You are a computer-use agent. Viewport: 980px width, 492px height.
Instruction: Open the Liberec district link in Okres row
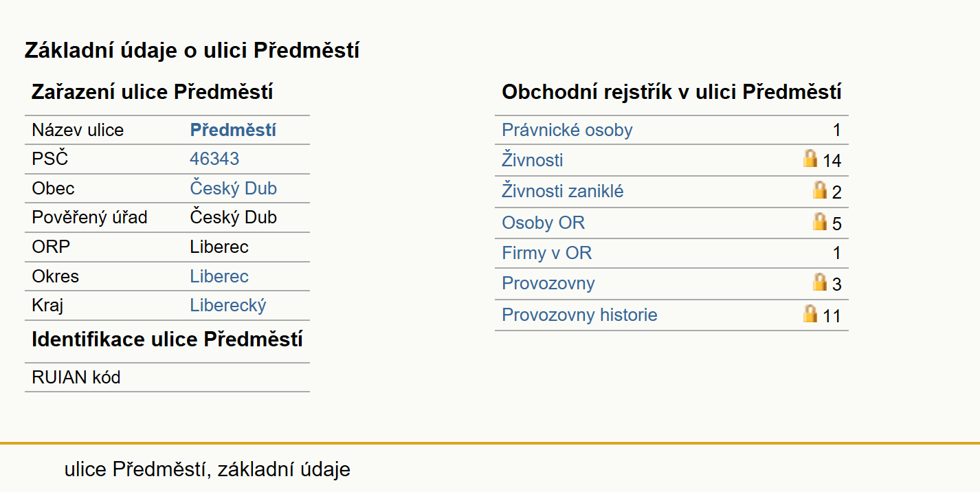click(x=219, y=276)
